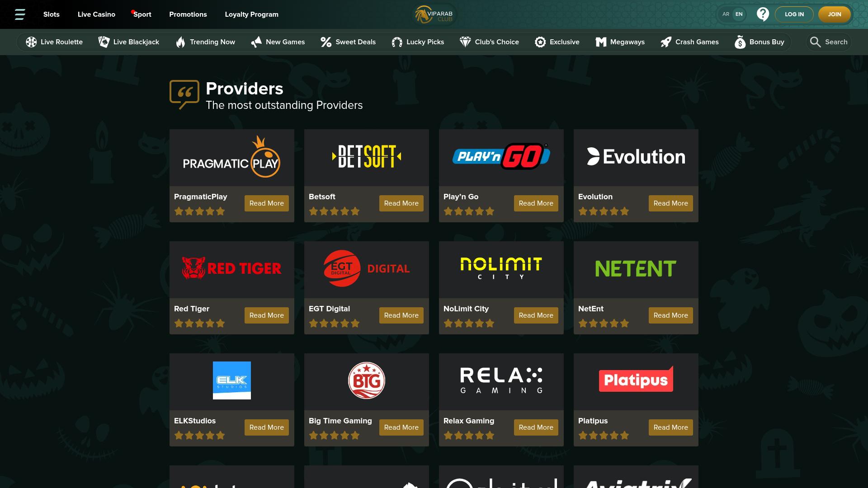This screenshot has width=868, height=488.
Task: Read More about Evolution
Action: 671,203
